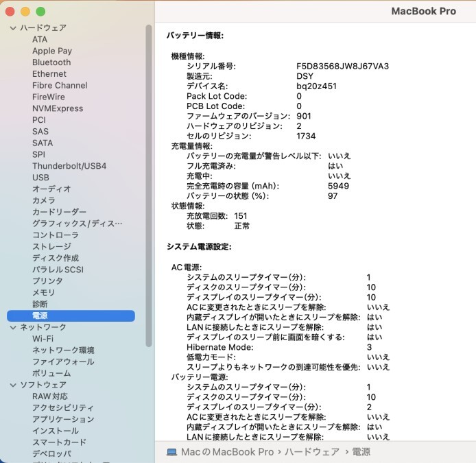Click the serial number F5D83568JW8J67VA3
The width and height of the screenshot is (476, 463).
(342, 66)
